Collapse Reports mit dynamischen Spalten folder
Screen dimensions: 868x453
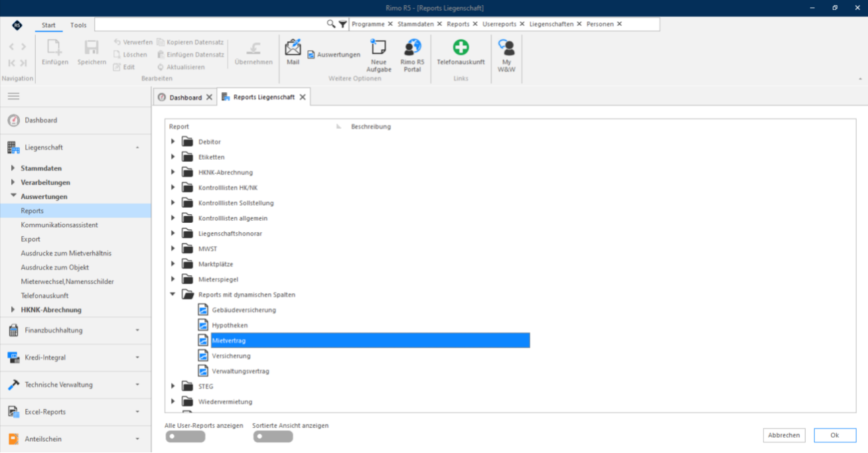click(x=173, y=294)
